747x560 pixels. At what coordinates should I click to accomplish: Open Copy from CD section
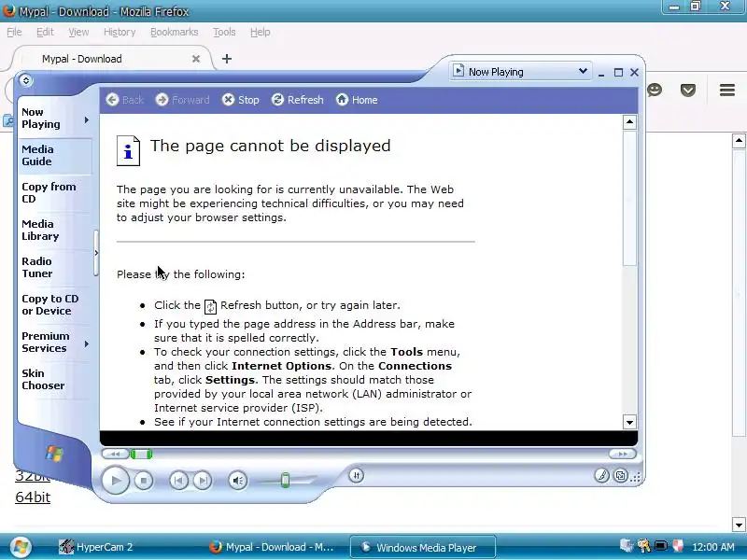49,192
